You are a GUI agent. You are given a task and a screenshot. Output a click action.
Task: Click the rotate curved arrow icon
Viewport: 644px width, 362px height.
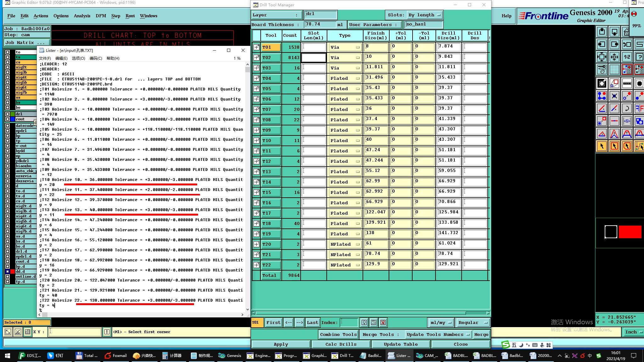tap(627, 109)
